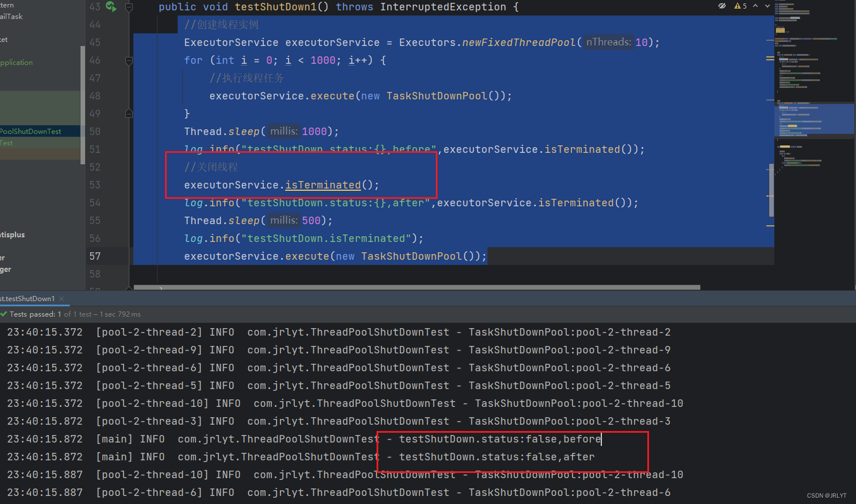Click the warning triangle showing 5 problems
The image size is (856, 504).
pyautogui.click(x=738, y=5)
